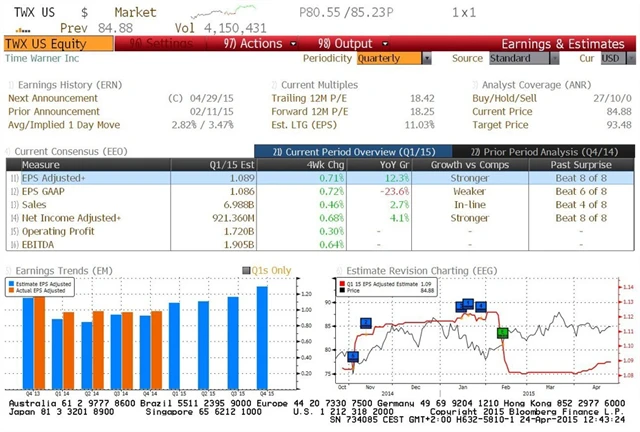Click the green marker on revision chart

(503, 332)
